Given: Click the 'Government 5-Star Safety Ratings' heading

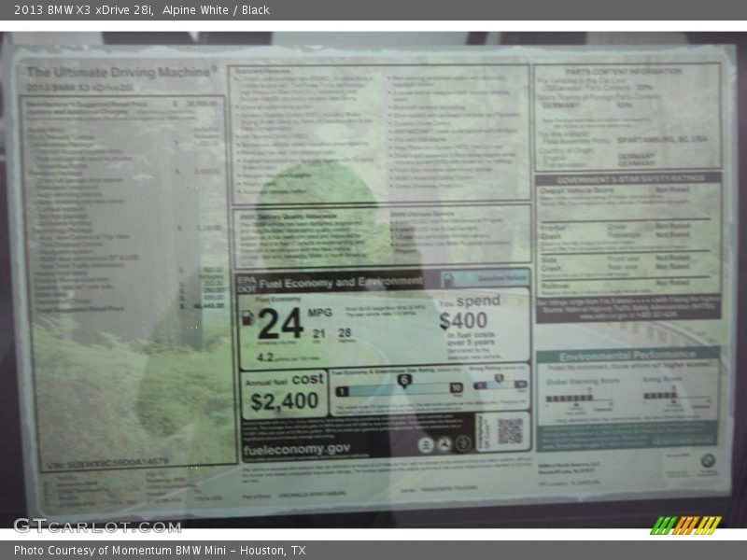Looking at the screenshot, I should (x=630, y=179).
